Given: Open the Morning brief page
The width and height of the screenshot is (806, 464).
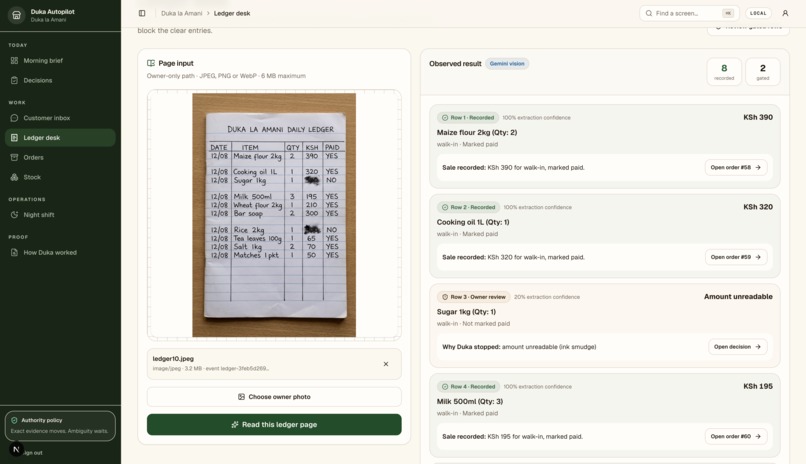Looking at the screenshot, I should [60, 61].
